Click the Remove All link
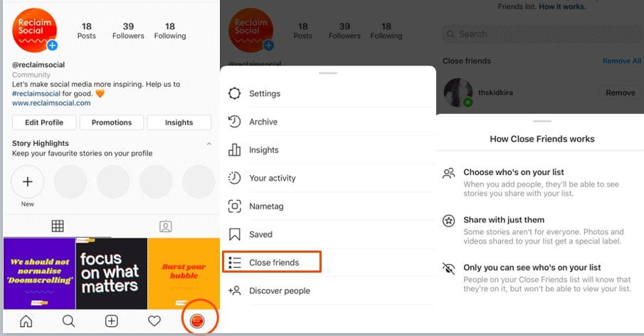The height and width of the screenshot is (336, 644). 621,61
